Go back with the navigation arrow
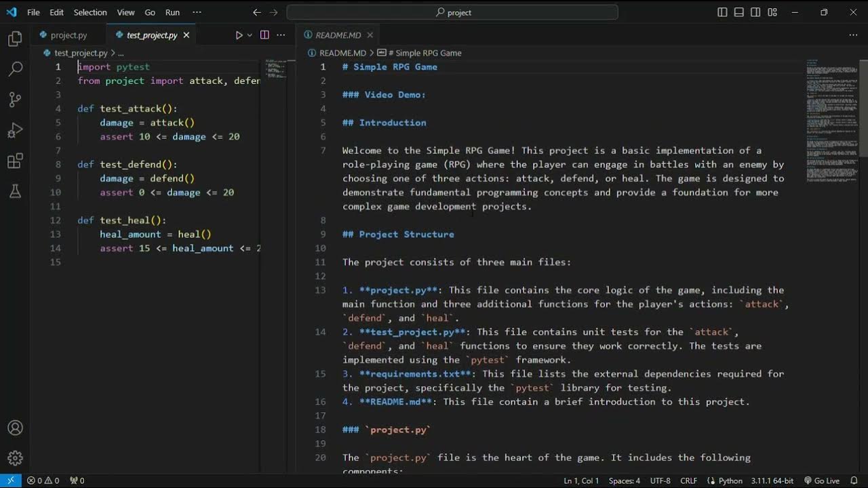Viewport: 868px width, 488px height. tap(257, 12)
